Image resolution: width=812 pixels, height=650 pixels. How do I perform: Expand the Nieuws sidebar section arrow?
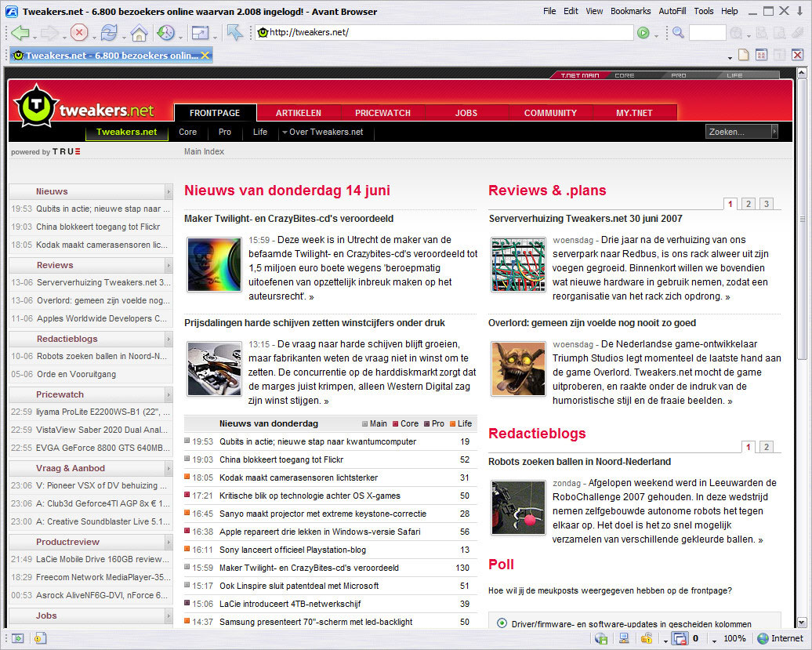click(169, 191)
